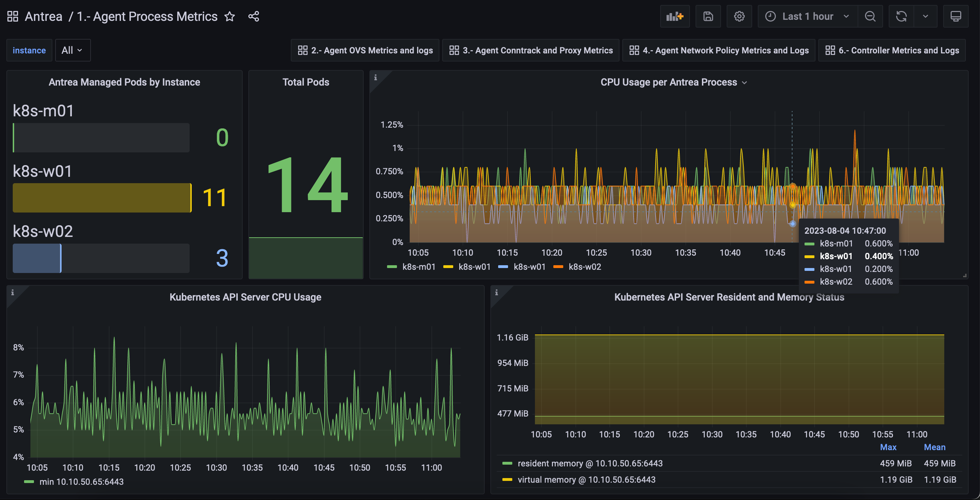Open the dashboards grid icon beside Antrea
The height and width of the screenshot is (500, 980).
[x=12, y=16]
